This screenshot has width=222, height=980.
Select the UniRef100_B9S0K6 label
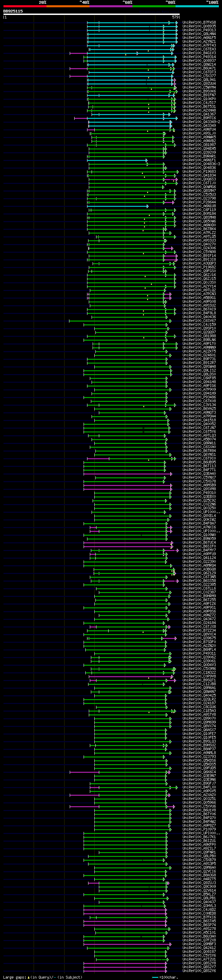coord(199,91)
